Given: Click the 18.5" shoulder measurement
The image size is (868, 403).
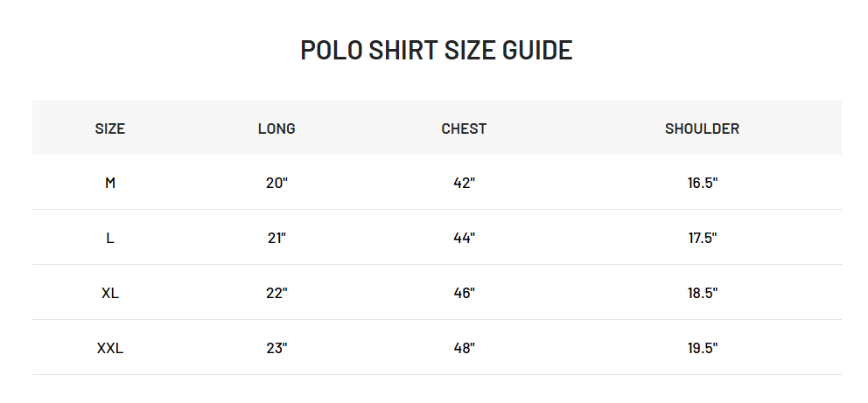Looking at the screenshot, I should click(x=703, y=293).
